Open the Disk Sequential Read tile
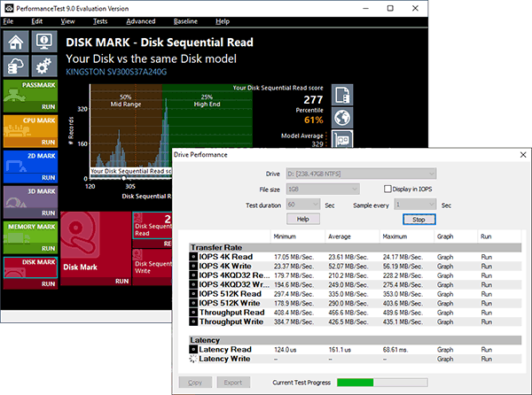This screenshot has height=395, width=532. tap(153, 226)
